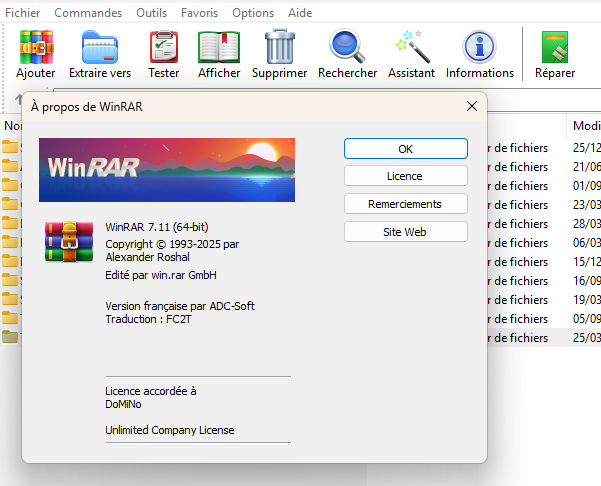The height and width of the screenshot is (486, 601).
Task: Click 'Version française par ADC-Soft' text
Action: coord(180,306)
